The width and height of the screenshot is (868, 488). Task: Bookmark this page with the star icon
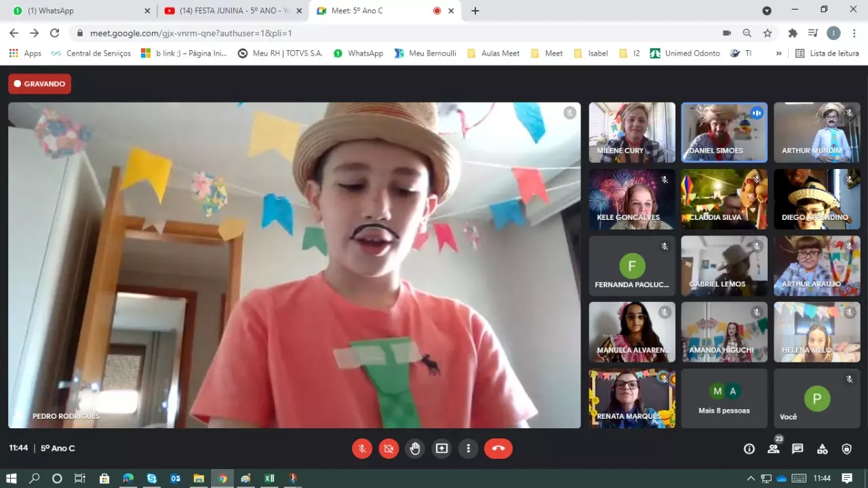[768, 33]
